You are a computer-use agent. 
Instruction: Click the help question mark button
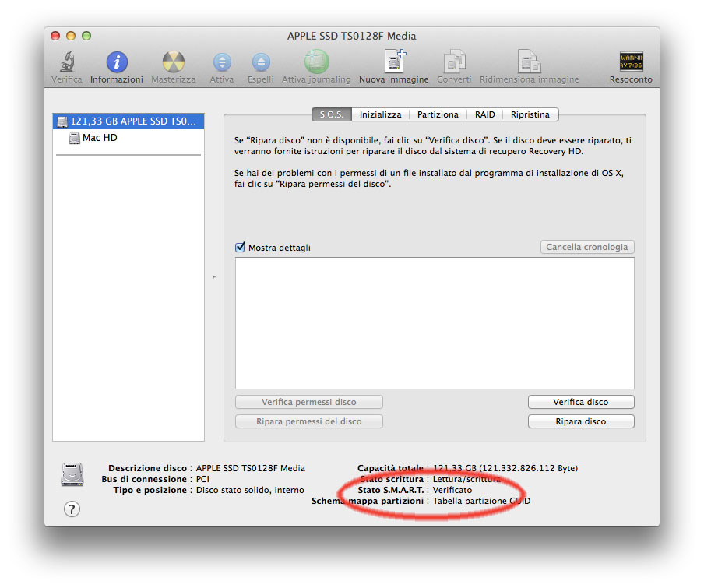click(x=72, y=509)
